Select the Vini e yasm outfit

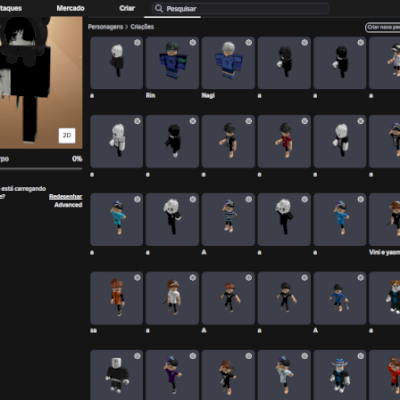(x=385, y=220)
